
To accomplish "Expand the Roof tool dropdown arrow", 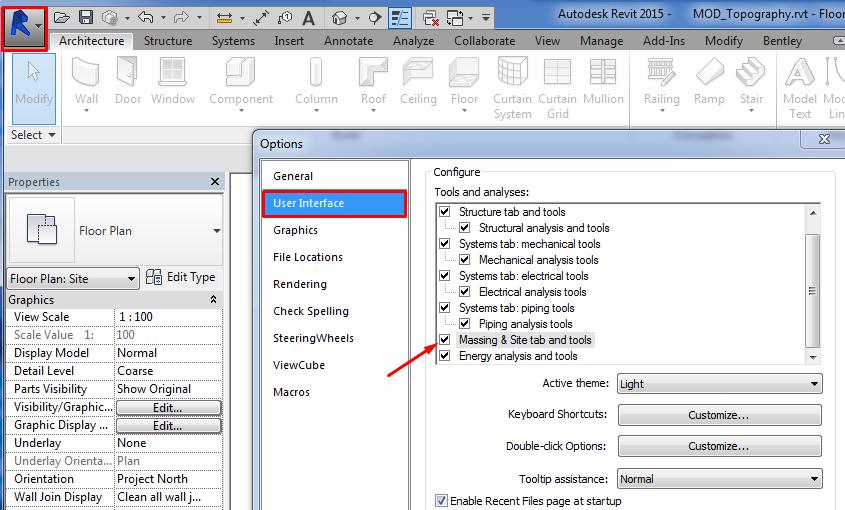I will pyautogui.click(x=373, y=111).
